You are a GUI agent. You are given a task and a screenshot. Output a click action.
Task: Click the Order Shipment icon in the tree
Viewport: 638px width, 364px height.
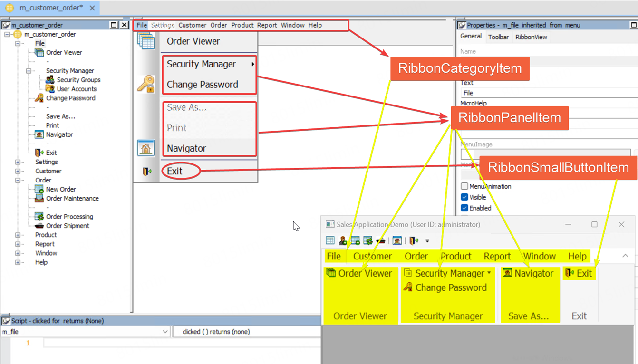coord(39,226)
